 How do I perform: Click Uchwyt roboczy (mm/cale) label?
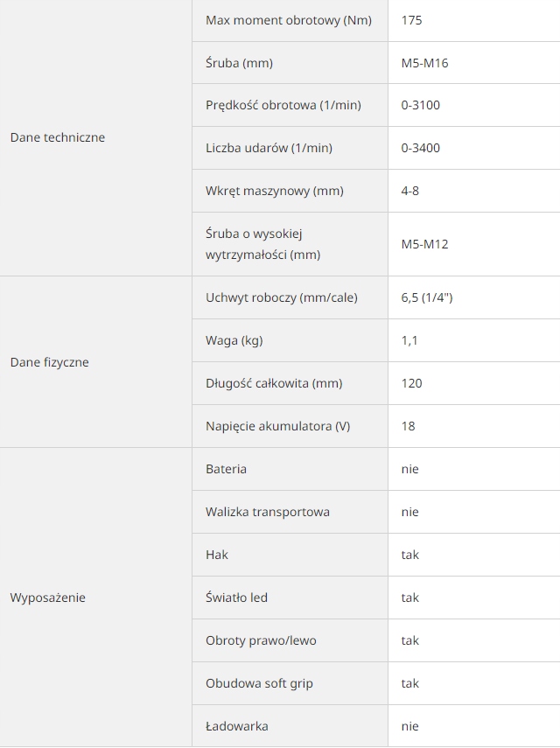click(282, 297)
